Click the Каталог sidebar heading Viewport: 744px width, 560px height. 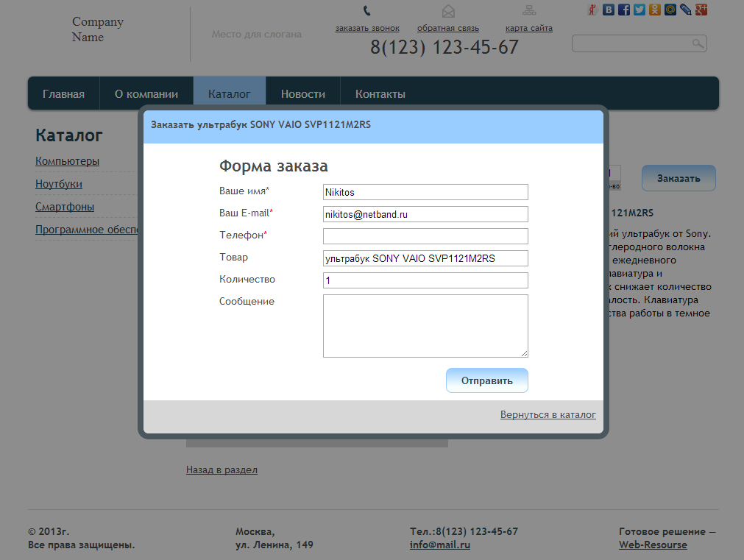click(x=68, y=135)
